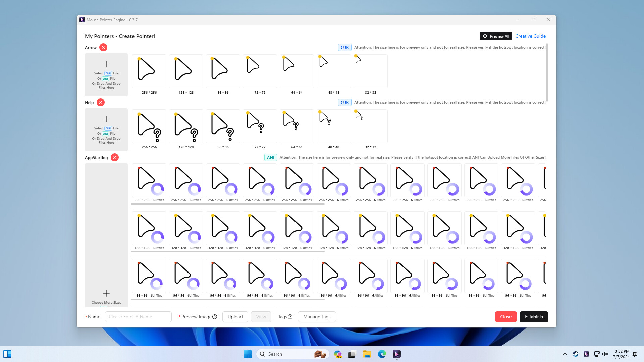This screenshot has width=644, height=362.
Task: Click the pointer name input field
Action: [x=138, y=316]
